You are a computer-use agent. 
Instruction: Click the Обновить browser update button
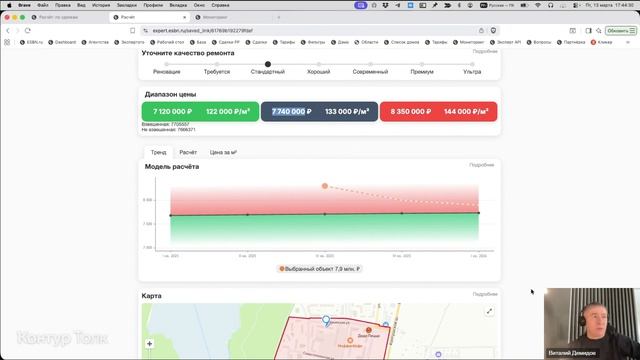pyautogui.click(x=621, y=31)
